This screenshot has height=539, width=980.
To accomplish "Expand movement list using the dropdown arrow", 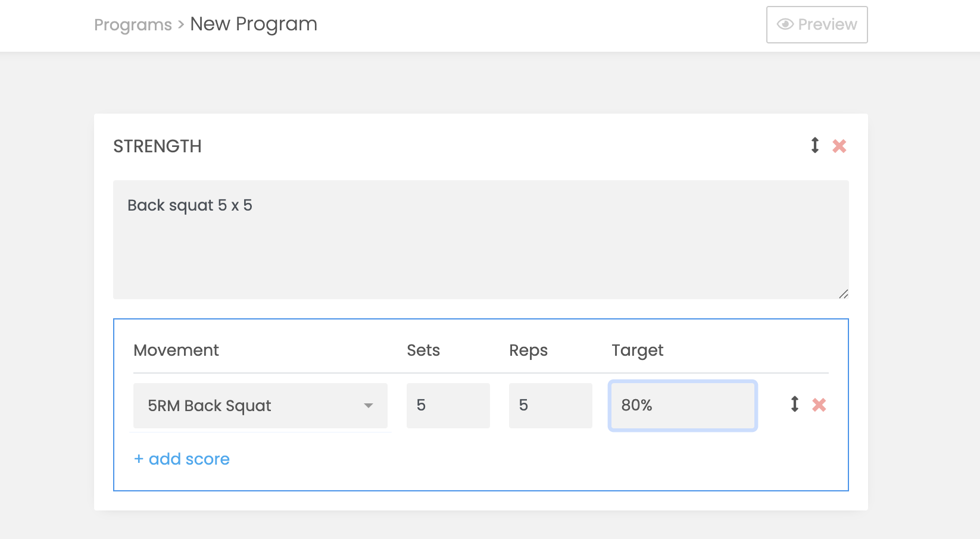I will point(369,406).
